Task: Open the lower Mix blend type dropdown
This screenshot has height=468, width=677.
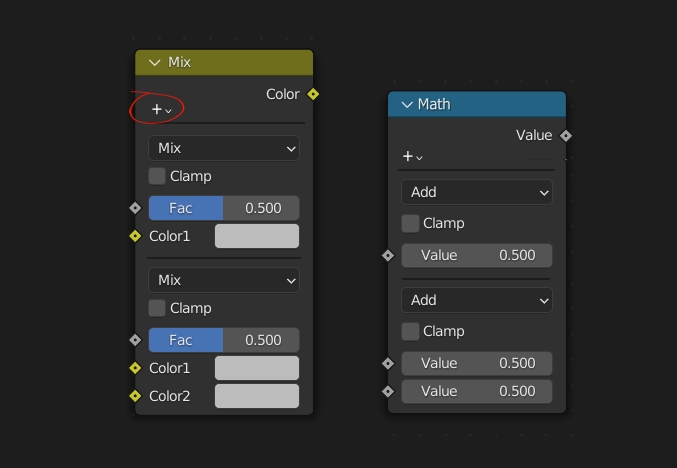Action: click(x=224, y=280)
